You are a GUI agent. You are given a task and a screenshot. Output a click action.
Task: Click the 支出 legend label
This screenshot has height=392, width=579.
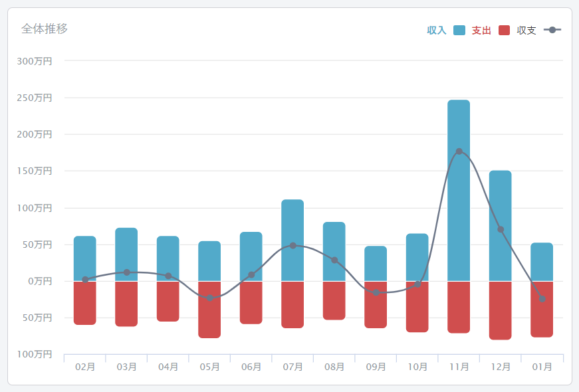click(x=481, y=31)
